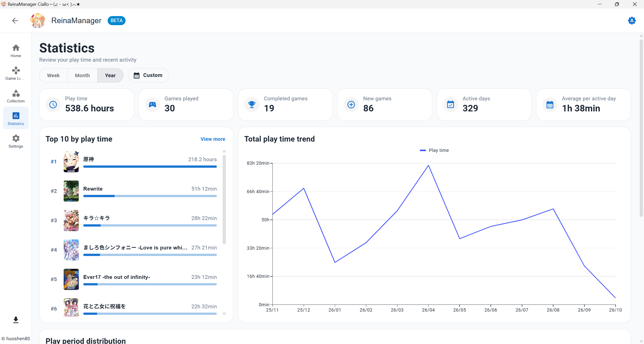
Task: Switch range to Week
Action: [x=53, y=75]
